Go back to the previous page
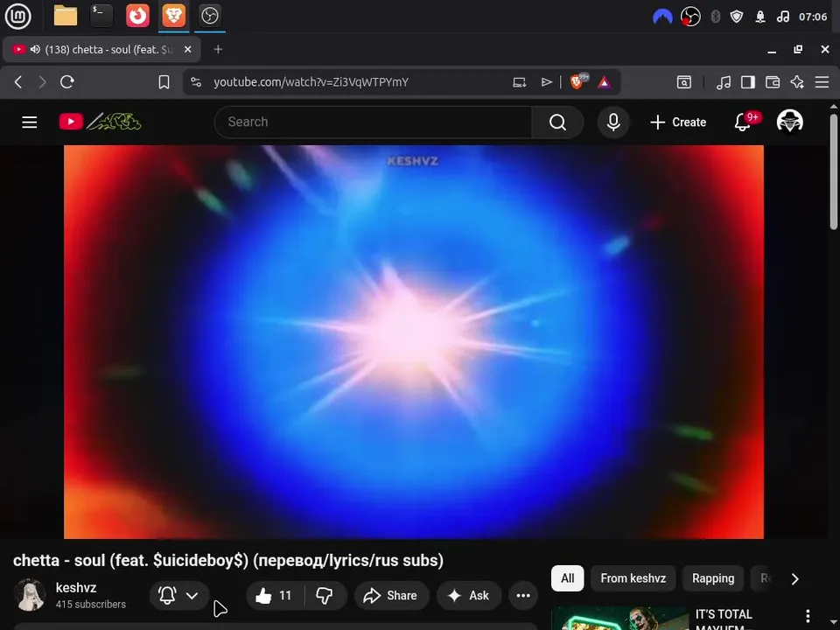Image resolution: width=840 pixels, height=630 pixels. (x=18, y=82)
